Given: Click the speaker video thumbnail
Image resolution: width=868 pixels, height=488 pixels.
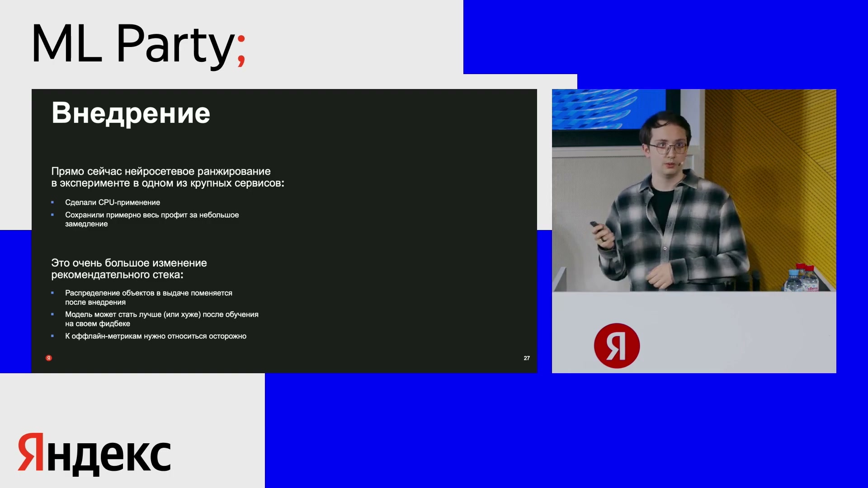Looking at the screenshot, I should point(694,231).
